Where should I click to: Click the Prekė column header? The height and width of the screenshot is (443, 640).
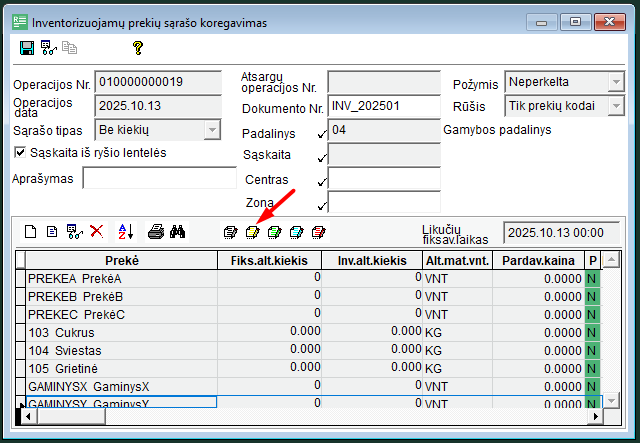coord(121,260)
